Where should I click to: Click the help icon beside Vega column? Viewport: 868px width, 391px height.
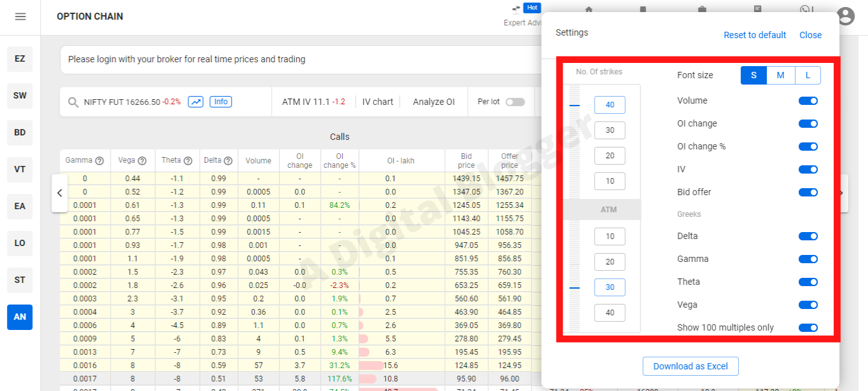pyautogui.click(x=142, y=161)
